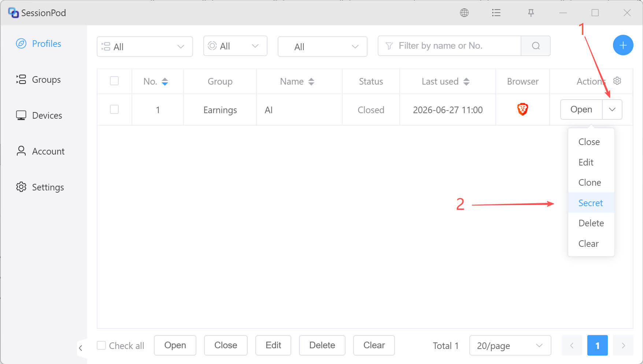Choose Secret from the actions menu
The height and width of the screenshot is (364, 643).
(591, 203)
